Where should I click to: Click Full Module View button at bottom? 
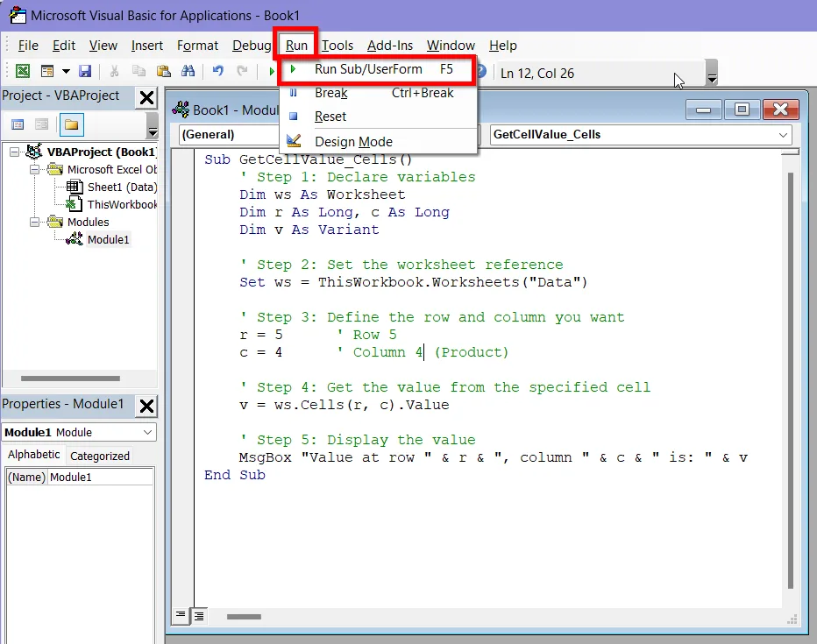(198, 616)
